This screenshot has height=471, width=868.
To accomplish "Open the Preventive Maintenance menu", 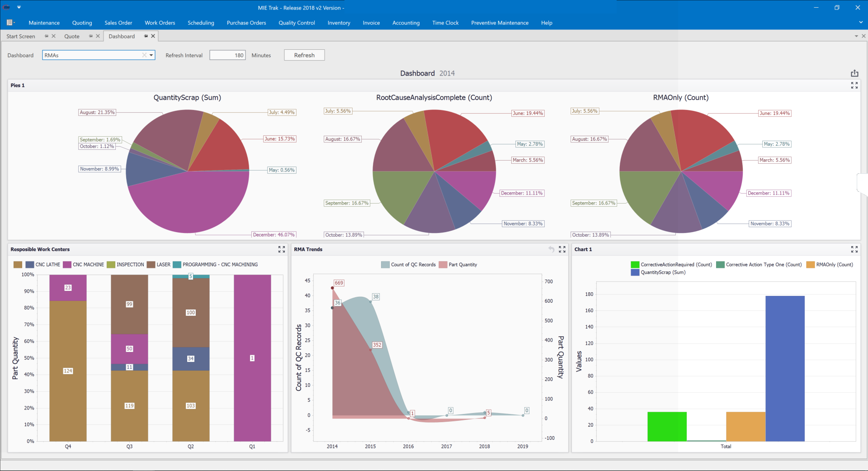I will [500, 23].
